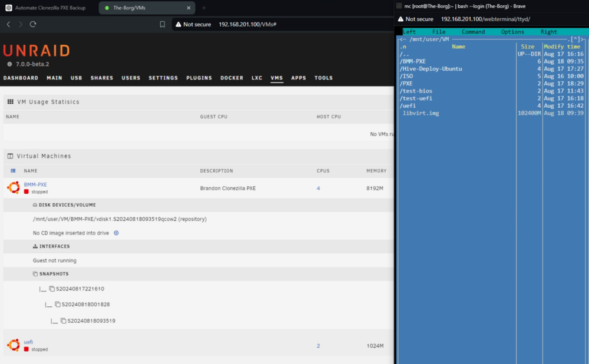Image resolution: width=589 pixels, height=364 pixels.
Task: Click snapshot icon for S20240817221610
Action: point(52,289)
